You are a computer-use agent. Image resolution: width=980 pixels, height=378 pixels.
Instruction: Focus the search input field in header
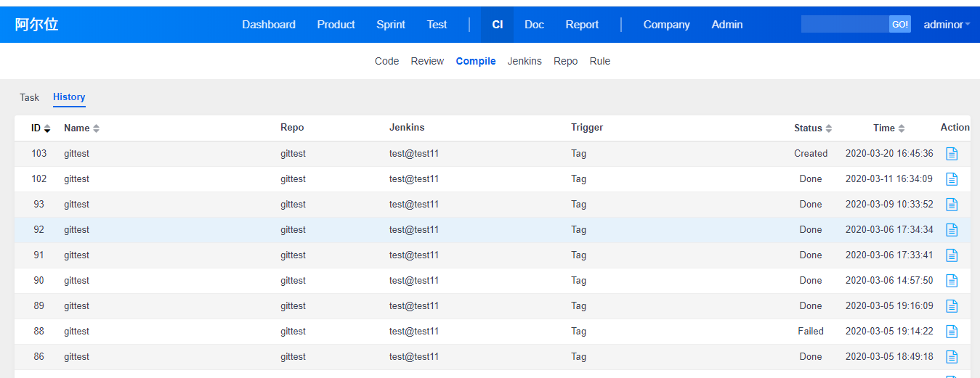pyautogui.click(x=844, y=25)
